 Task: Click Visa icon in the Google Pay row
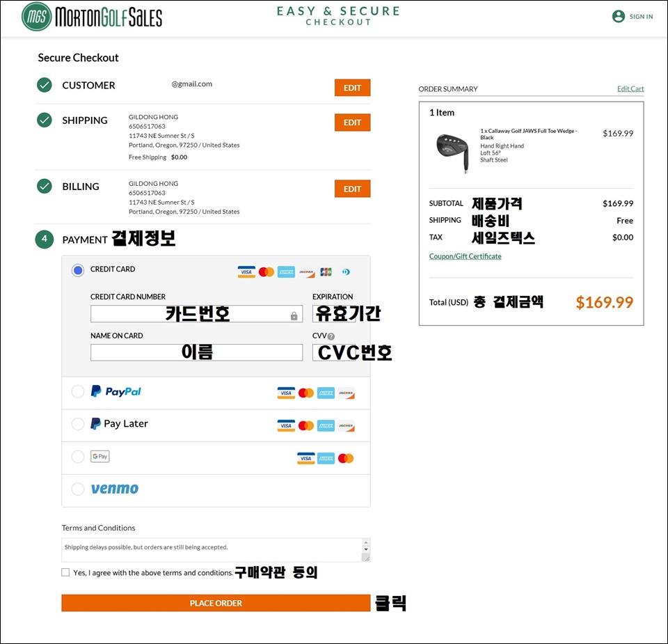[x=306, y=458]
